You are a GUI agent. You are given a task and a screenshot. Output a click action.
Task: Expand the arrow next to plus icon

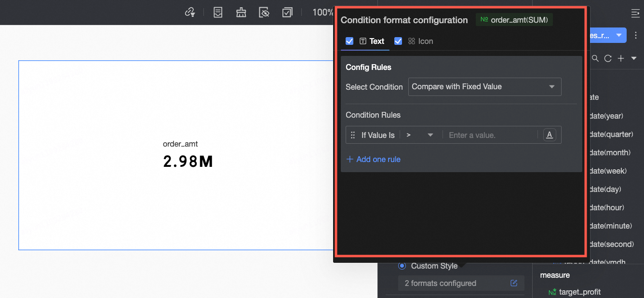pos(633,58)
